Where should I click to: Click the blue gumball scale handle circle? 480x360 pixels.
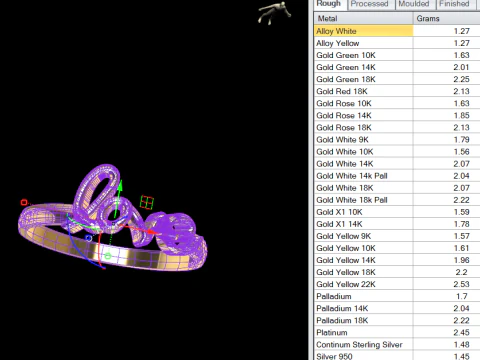pos(88,238)
